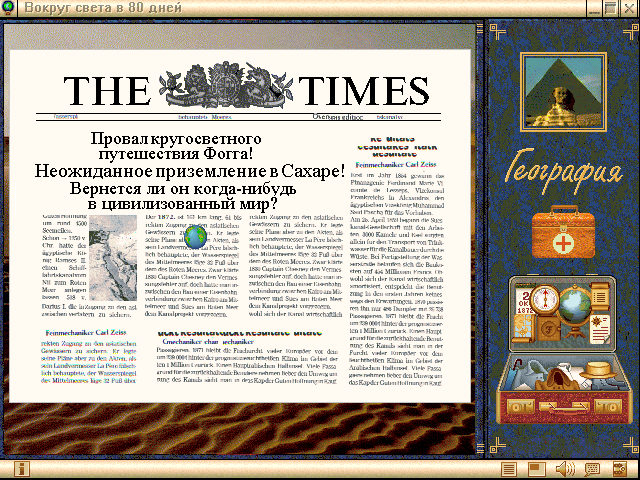Click the window layout icon in bottom bar
Viewport: 640px width, 480px height.
coord(537,469)
